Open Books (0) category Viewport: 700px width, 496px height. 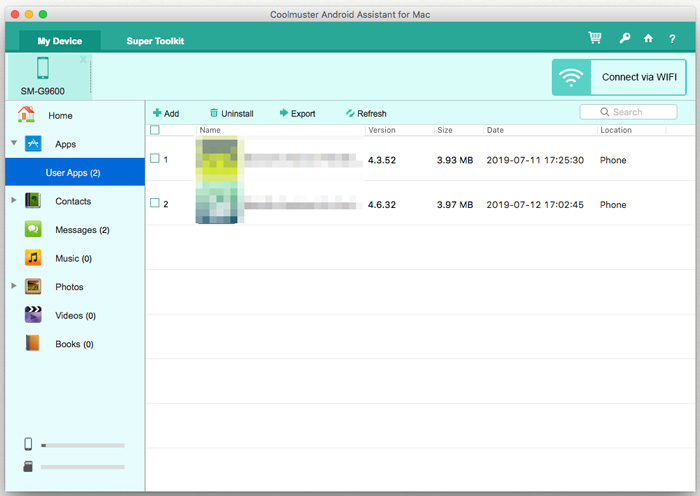coord(74,344)
